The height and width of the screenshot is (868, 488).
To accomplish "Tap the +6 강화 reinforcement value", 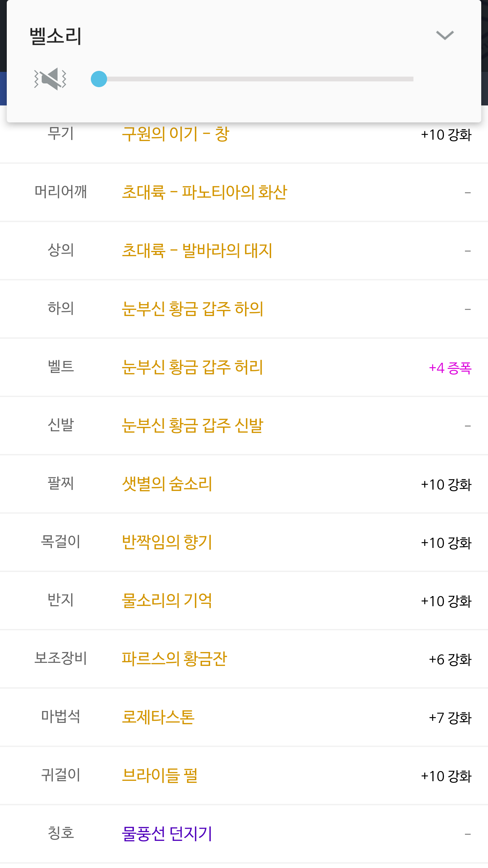I will pos(450,659).
